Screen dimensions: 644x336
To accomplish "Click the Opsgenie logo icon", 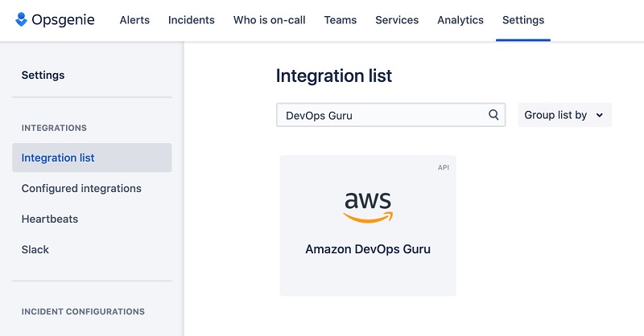I will 21,19.
